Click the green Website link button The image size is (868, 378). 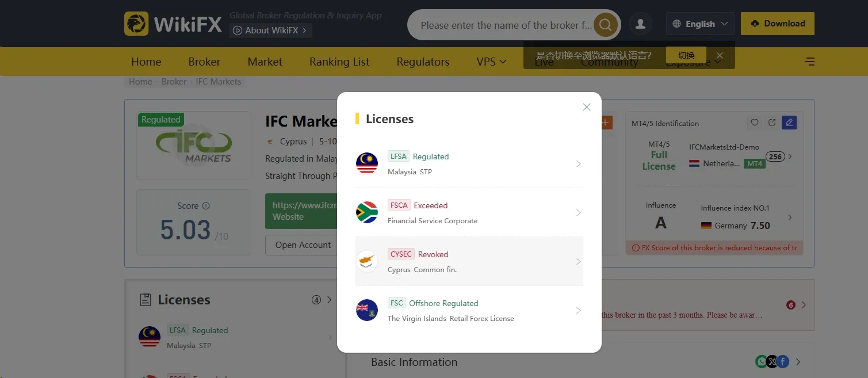point(301,211)
